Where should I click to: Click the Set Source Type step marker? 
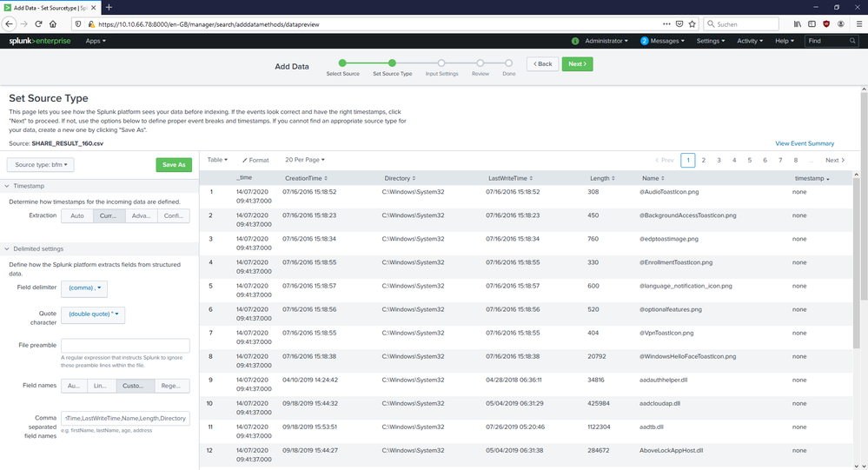[x=392, y=63]
